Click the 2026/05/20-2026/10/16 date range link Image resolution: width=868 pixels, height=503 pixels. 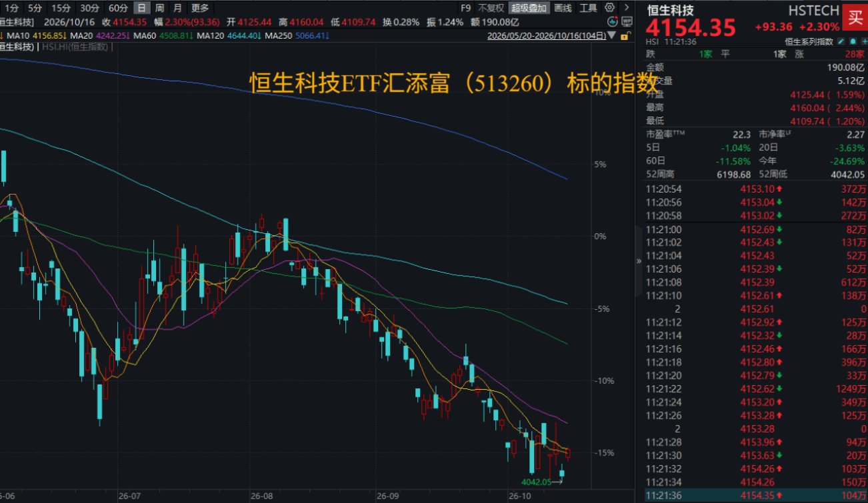click(547, 36)
